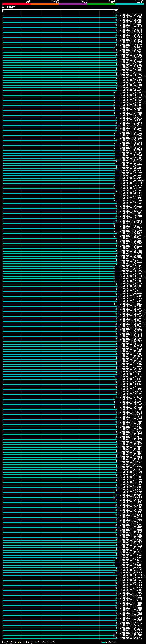
Task: Select the UniRef100_Q075N3 entry
Action: click(131, 63)
